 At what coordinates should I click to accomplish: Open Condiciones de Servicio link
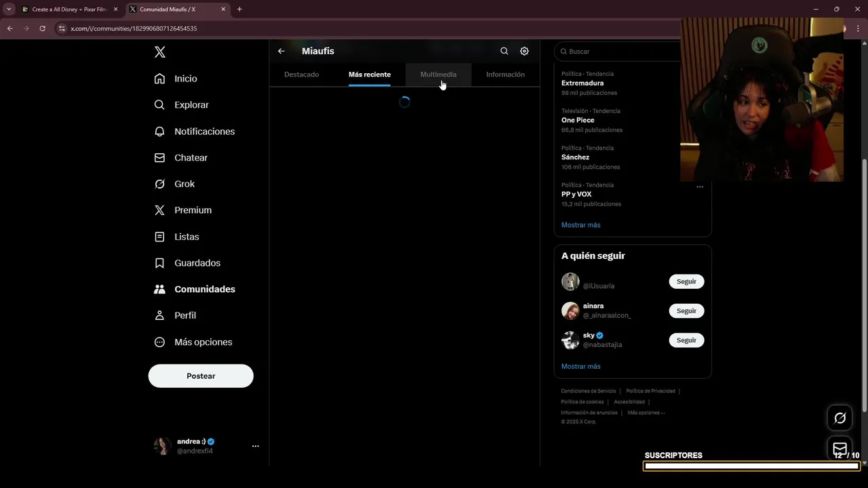point(589,391)
